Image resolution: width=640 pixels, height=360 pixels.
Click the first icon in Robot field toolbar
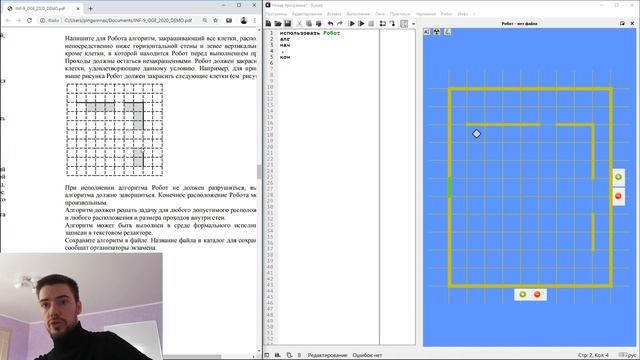pos(427,32)
